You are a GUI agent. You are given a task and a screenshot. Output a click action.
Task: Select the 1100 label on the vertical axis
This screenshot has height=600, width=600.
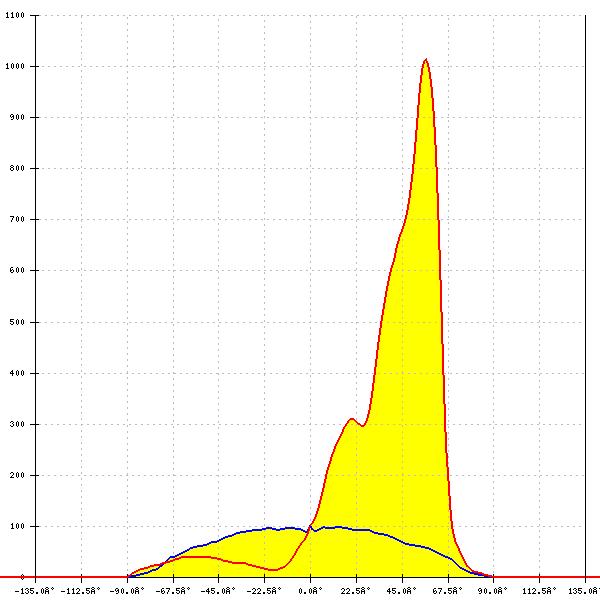[18, 16]
